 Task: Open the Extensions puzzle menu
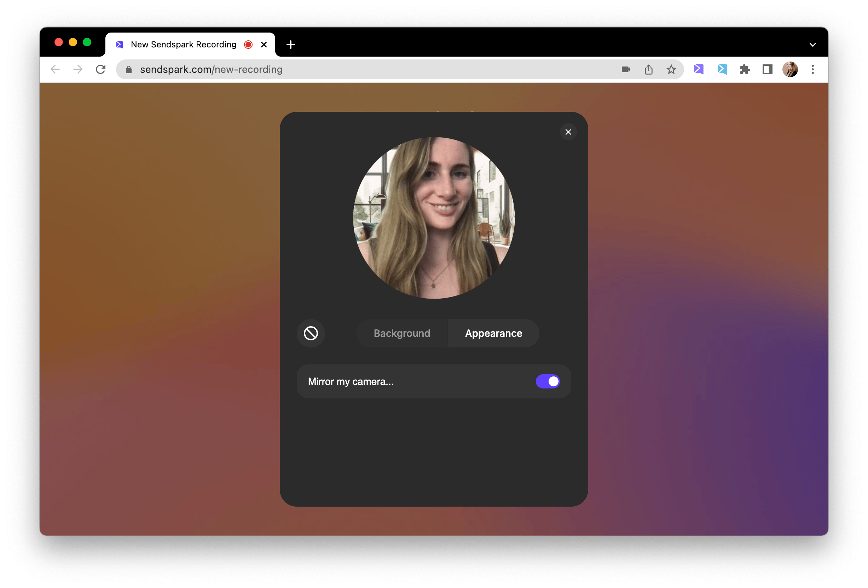click(744, 69)
